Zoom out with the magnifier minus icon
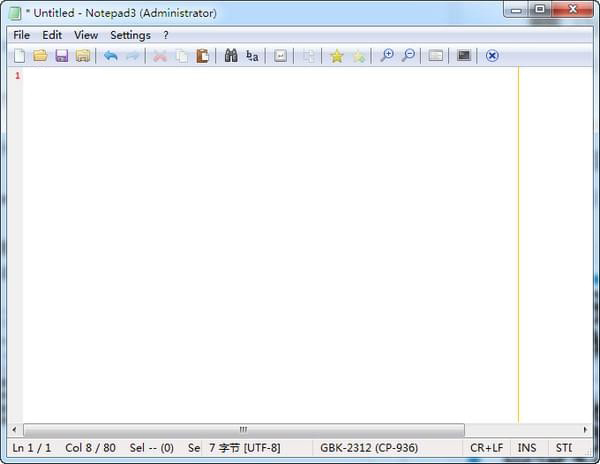600x464 pixels. point(408,56)
